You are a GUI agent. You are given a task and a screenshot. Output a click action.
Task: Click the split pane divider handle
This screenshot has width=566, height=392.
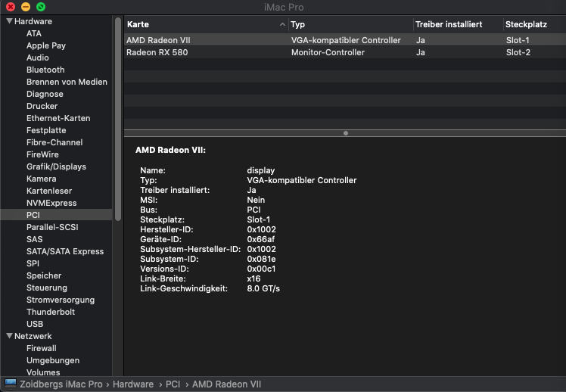(346, 133)
